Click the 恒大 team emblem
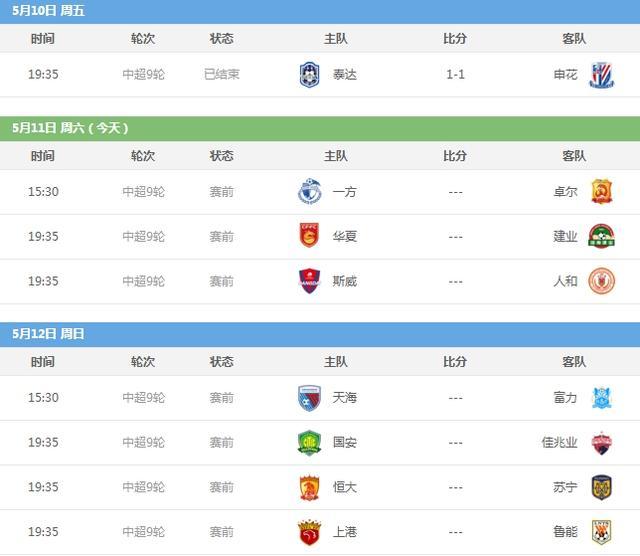Screen dimensions: 640x556 point(309,487)
